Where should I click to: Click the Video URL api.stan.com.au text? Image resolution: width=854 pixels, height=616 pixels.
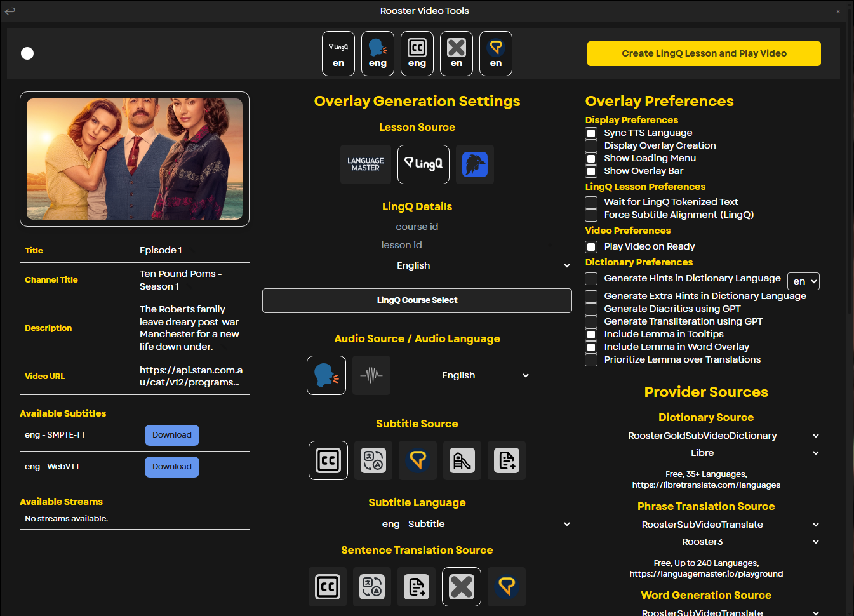(191, 376)
